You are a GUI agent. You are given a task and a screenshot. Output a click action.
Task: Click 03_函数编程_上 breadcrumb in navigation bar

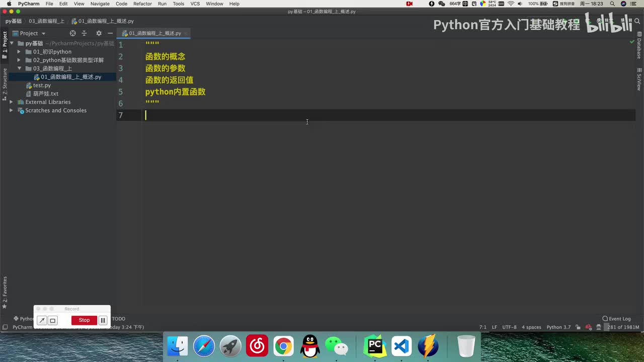46,21
